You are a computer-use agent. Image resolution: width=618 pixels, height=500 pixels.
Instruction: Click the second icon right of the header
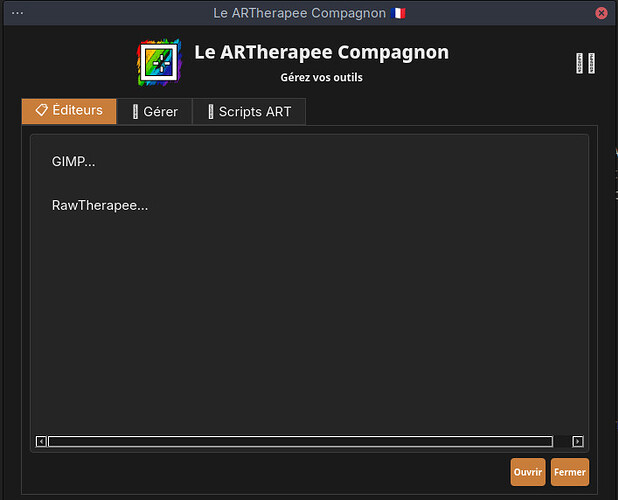pyautogui.click(x=591, y=63)
